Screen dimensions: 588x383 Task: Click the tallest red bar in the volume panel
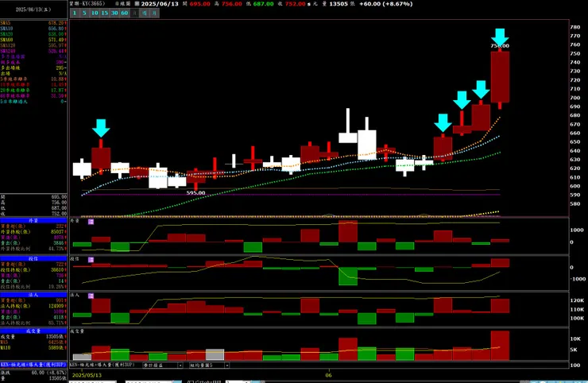click(500, 346)
